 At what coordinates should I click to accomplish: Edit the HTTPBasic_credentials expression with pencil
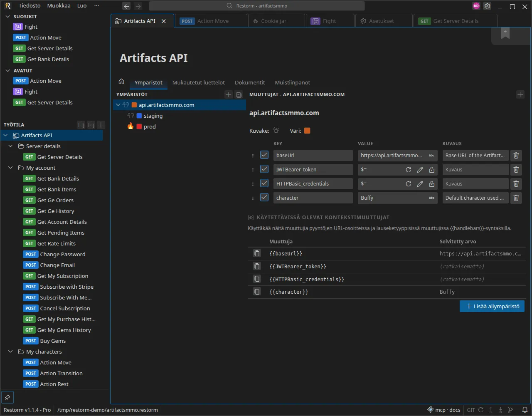click(420, 184)
